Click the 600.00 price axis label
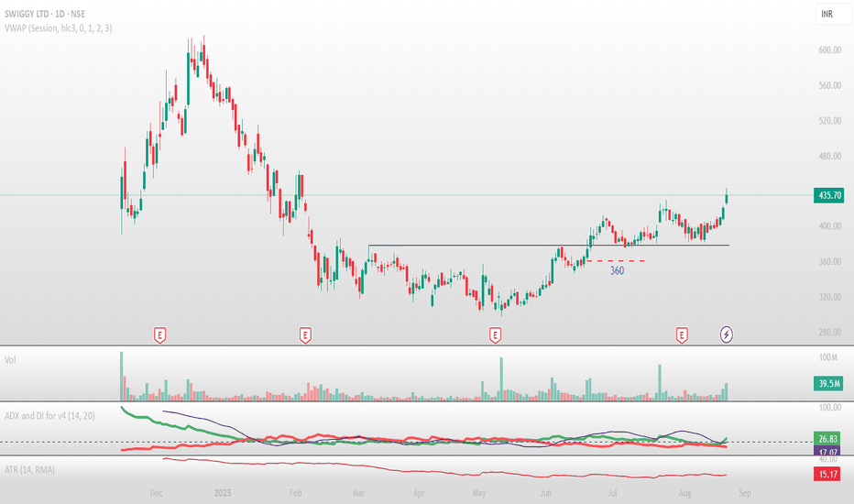Image resolution: width=854 pixels, height=504 pixels. (x=829, y=49)
